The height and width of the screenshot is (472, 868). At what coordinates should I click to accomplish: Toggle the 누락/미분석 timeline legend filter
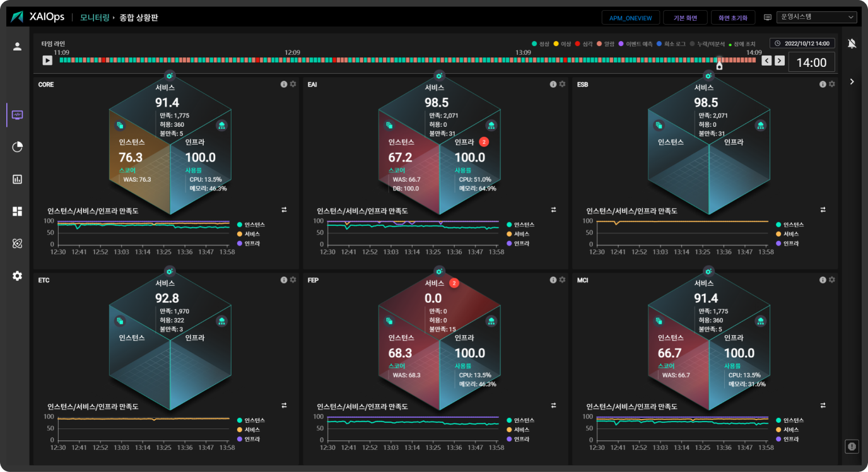point(707,44)
